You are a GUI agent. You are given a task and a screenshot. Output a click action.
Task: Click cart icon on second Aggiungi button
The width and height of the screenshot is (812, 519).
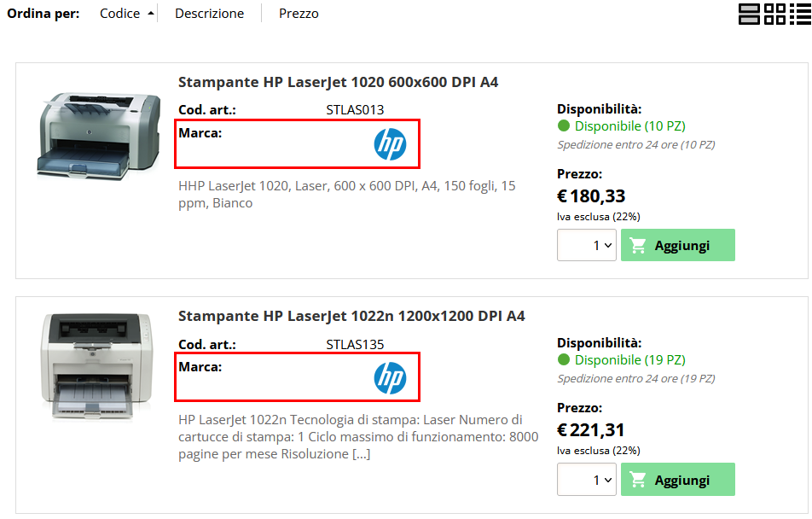pos(637,480)
